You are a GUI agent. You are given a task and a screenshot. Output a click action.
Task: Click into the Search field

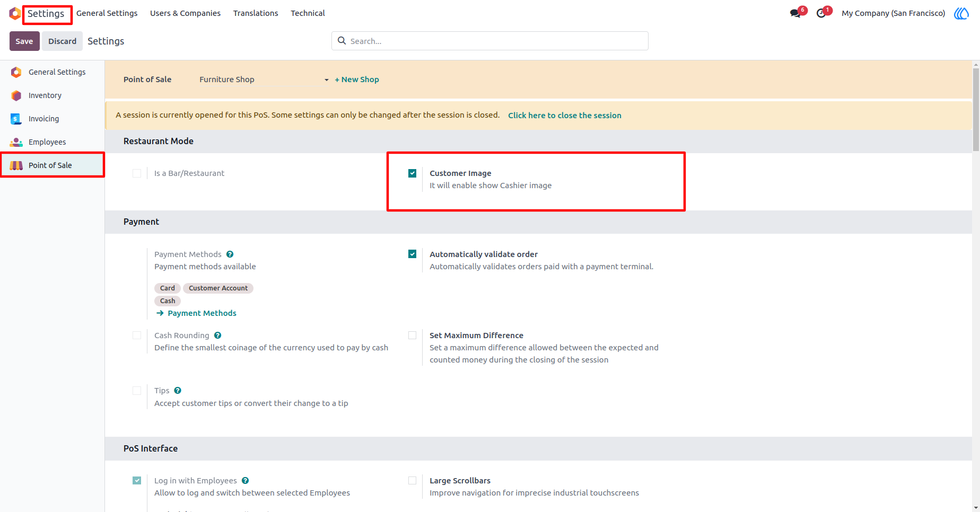[490, 41]
